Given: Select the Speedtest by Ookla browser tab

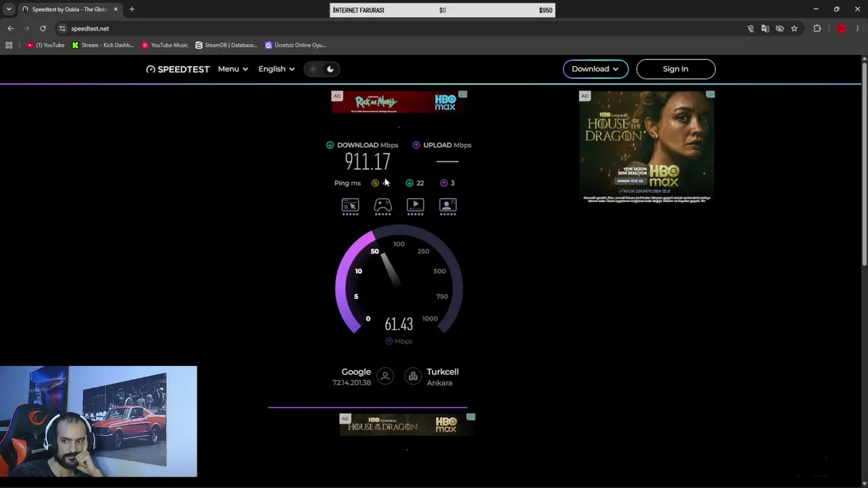Looking at the screenshot, I should [70, 9].
